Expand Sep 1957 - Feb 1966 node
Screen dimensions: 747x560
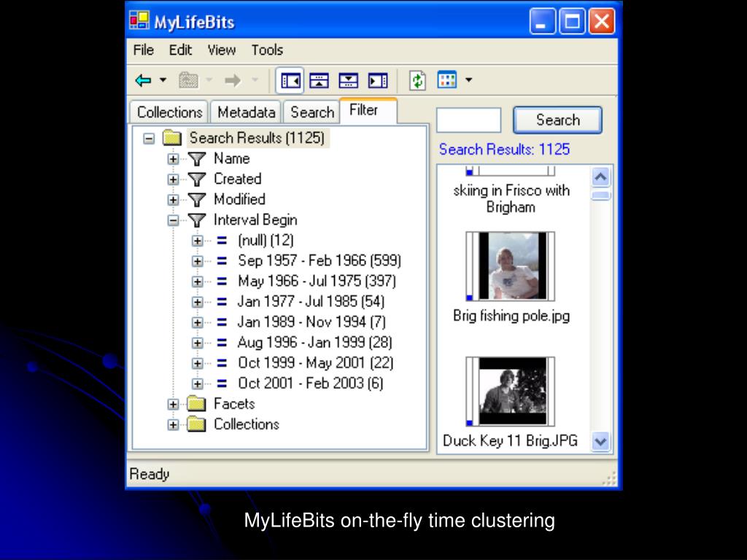(197, 262)
